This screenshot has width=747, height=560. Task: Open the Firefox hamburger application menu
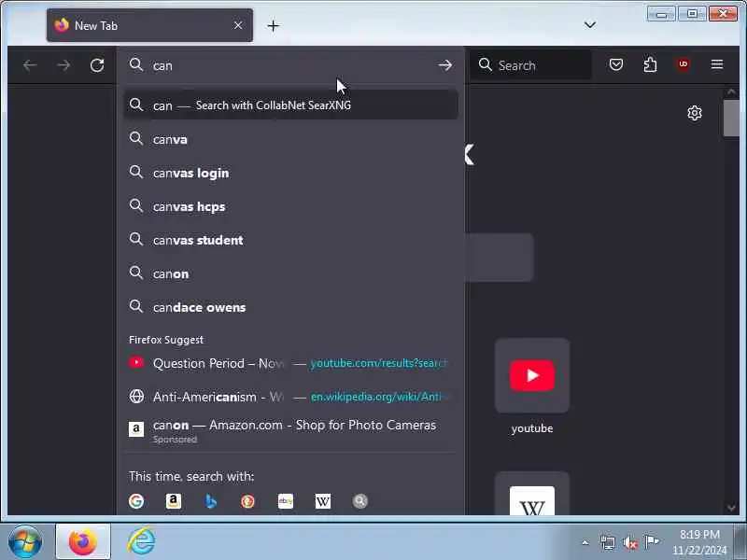point(717,64)
